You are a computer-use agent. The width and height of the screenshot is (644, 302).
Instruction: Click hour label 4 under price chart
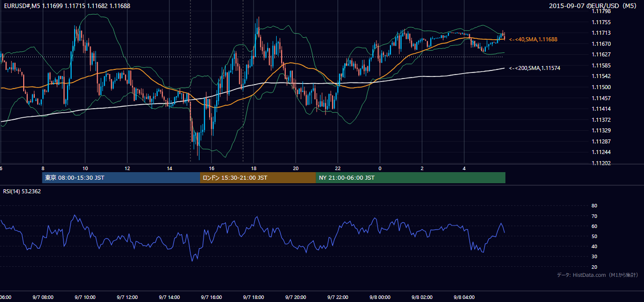[464, 168]
